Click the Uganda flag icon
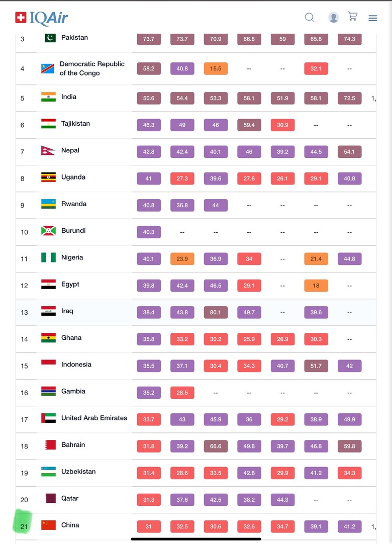 (48, 177)
